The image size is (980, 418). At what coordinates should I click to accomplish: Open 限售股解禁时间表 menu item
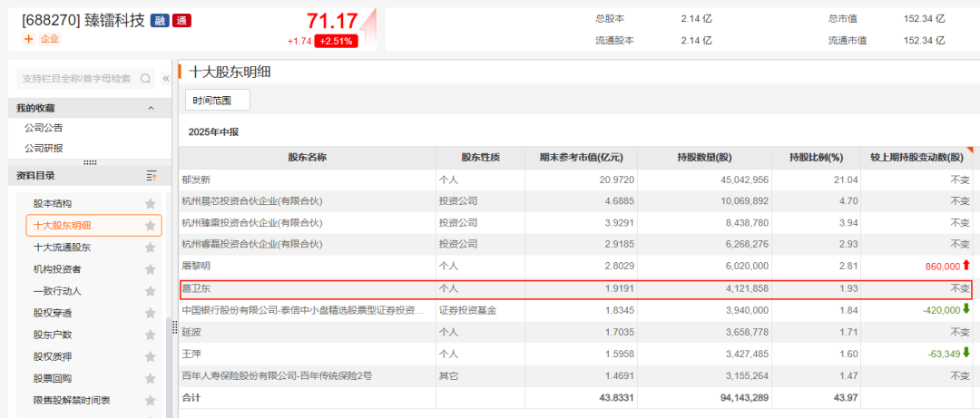tap(72, 401)
